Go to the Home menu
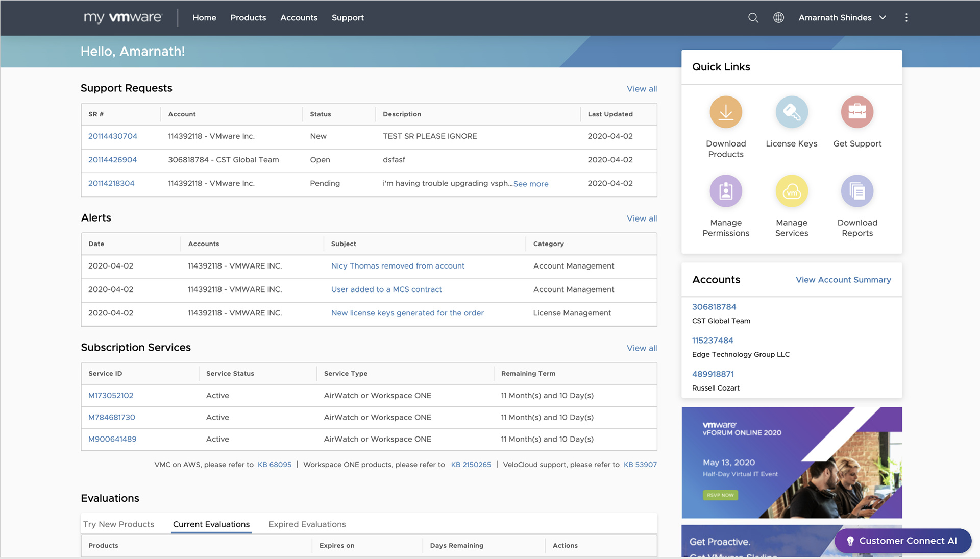The width and height of the screenshot is (980, 559). (204, 18)
